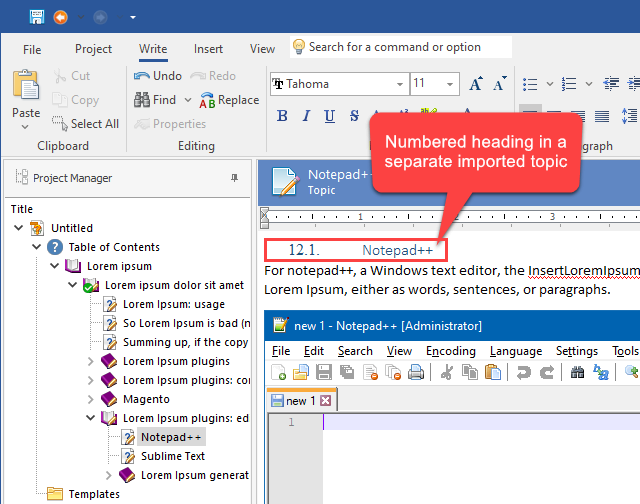
Task: Click the Save icon in title bar
Action: pos(37,17)
